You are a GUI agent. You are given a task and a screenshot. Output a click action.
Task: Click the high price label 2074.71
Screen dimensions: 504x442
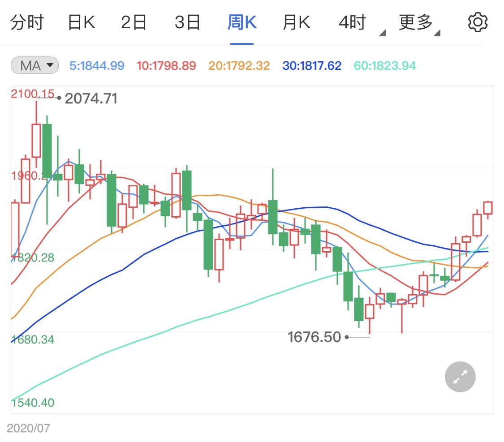91,99
